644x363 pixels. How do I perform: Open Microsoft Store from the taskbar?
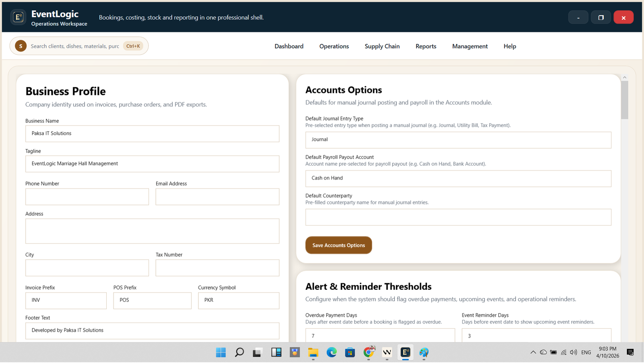(x=350, y=352)
